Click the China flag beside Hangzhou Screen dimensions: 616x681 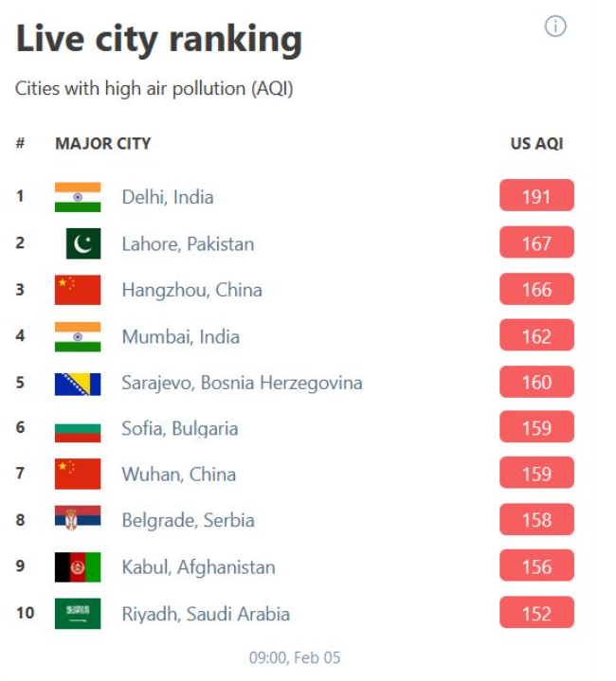[78, 290]
